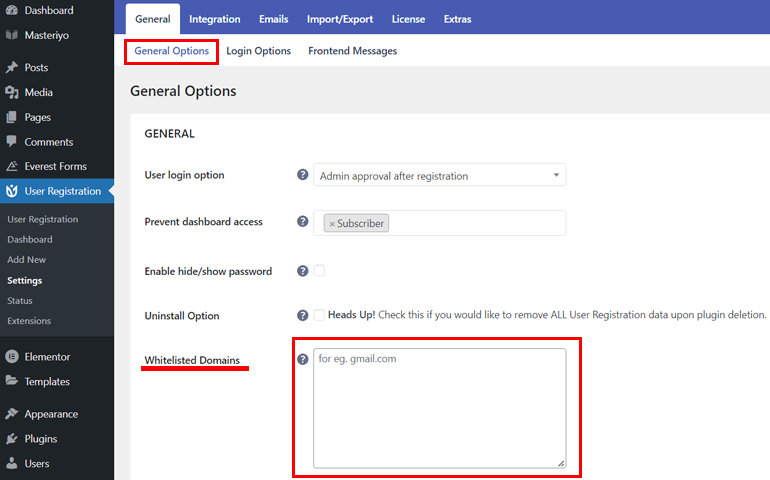
Task: Show help tooltip for User login option
Action: 302,175
